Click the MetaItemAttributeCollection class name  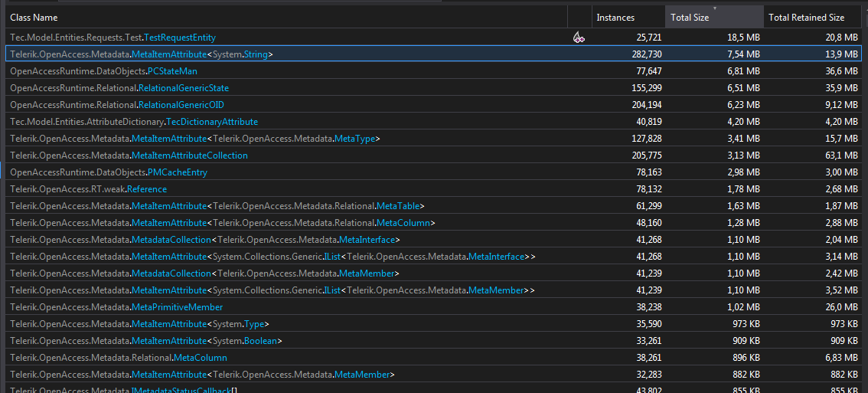click(190, 156)
